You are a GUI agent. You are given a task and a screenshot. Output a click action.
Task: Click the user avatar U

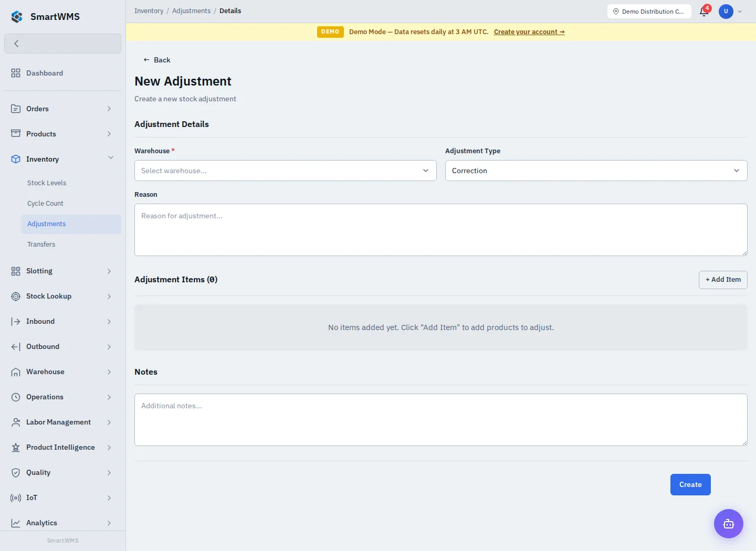726,11
